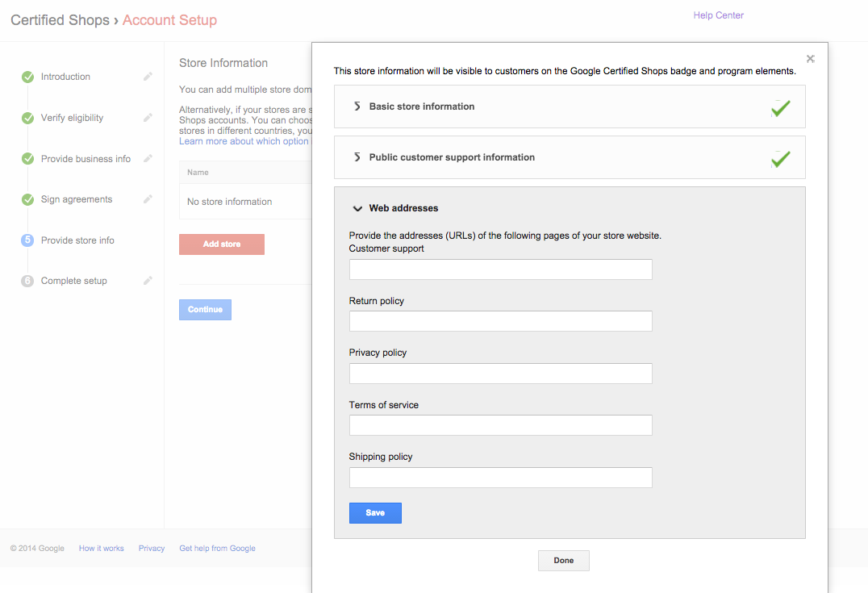This screenshot has width=868, height=593.
Task: Click the green check next to Sign agreements
Action: (x=27, y=199)
